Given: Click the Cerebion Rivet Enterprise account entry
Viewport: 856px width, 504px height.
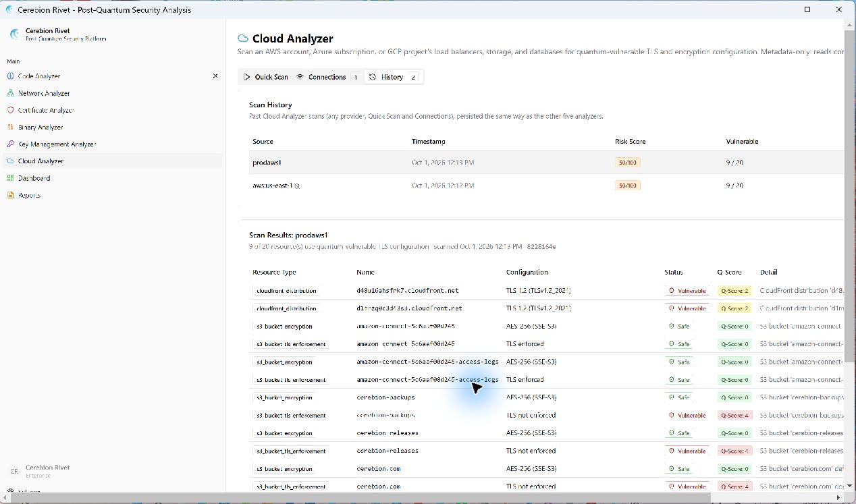Looking at the screenshot, I should (47, 471).
